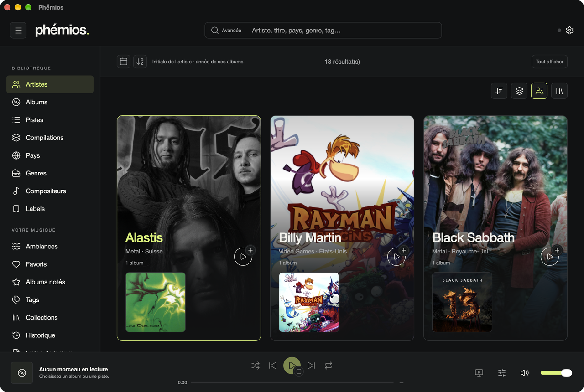Viewport: 584px width, 392px height.
Task: Open Favoris in the sidebar
Action: pyautogui.click(x=50, y=264)
